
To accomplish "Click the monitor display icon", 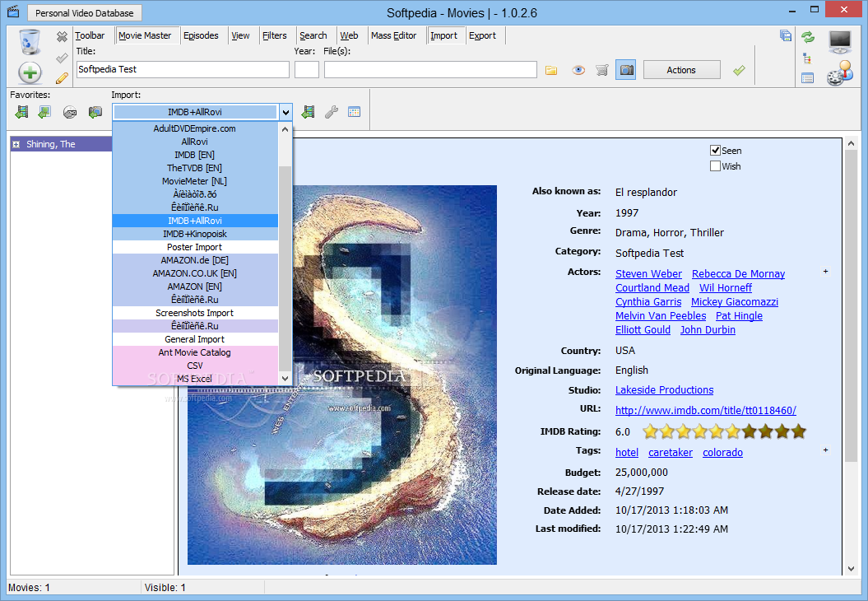I will pyautogui.click(x=840, y=41).
